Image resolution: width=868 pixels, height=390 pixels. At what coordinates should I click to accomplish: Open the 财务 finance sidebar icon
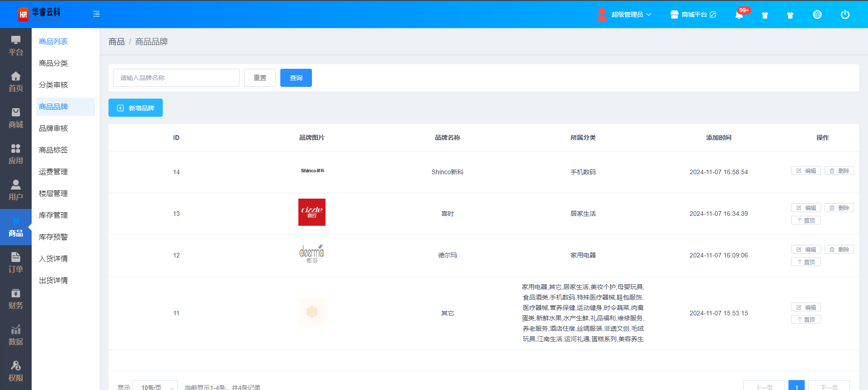coord(16,299)
